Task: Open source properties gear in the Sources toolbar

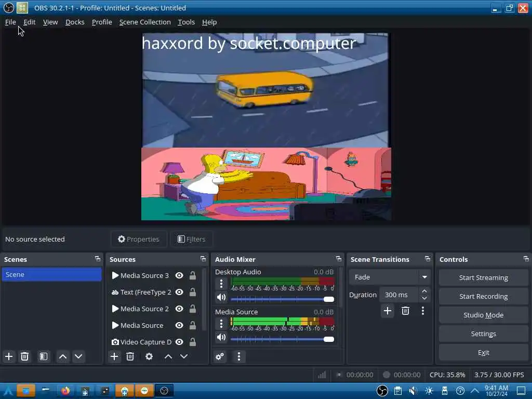Action: tap(149, 356)
